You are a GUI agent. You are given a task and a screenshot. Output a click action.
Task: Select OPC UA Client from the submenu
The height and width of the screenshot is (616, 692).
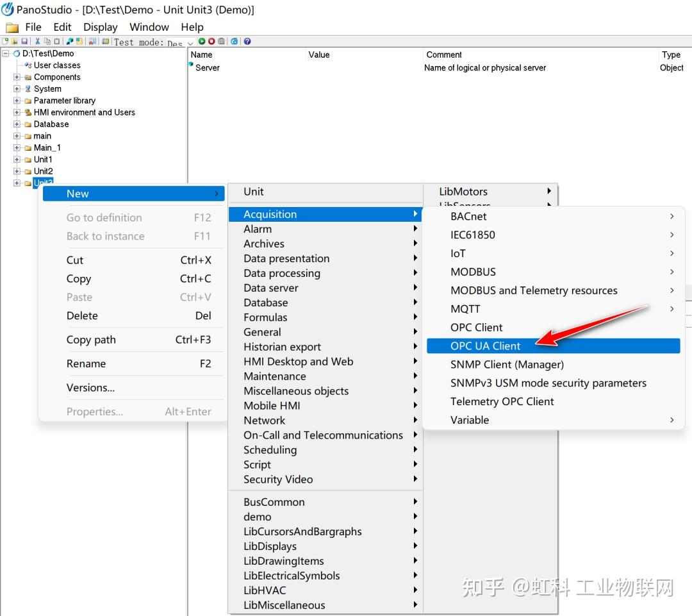click(485, 345)
